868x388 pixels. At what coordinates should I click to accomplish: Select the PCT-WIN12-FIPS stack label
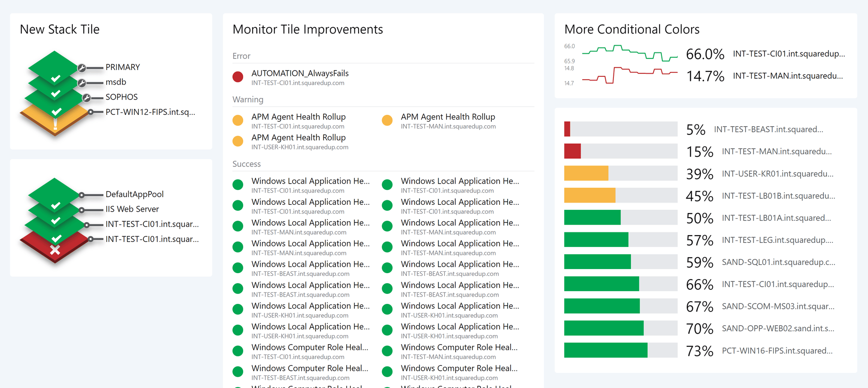point(150,112)
